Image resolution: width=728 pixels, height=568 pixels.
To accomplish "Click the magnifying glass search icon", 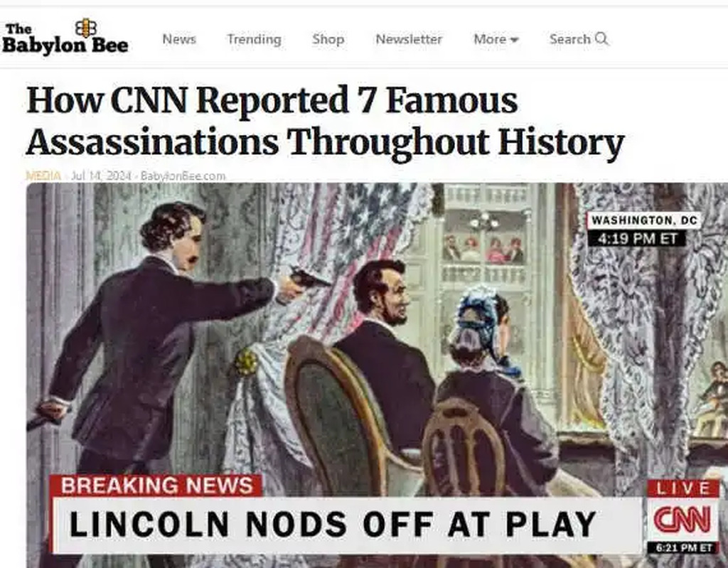I will [x=601, y=38].
